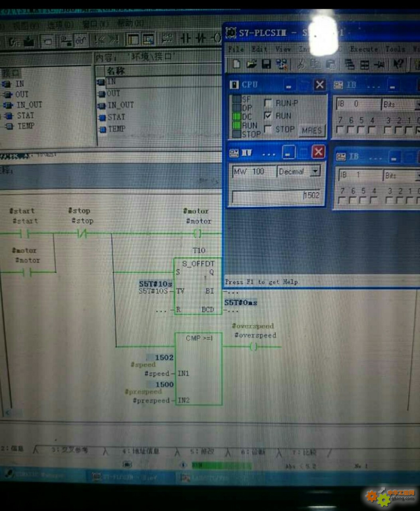Insert a normally open contact from toolbar

(x=185, y=39)
